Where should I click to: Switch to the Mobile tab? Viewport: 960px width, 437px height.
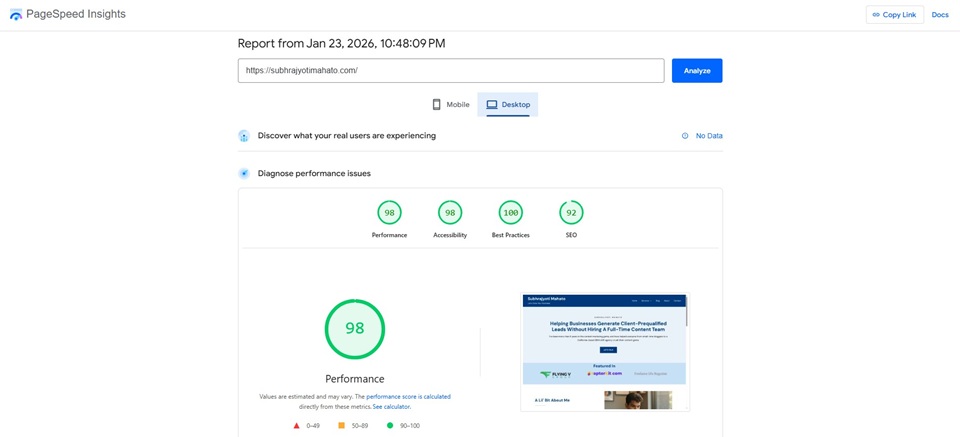coord(451,105)
